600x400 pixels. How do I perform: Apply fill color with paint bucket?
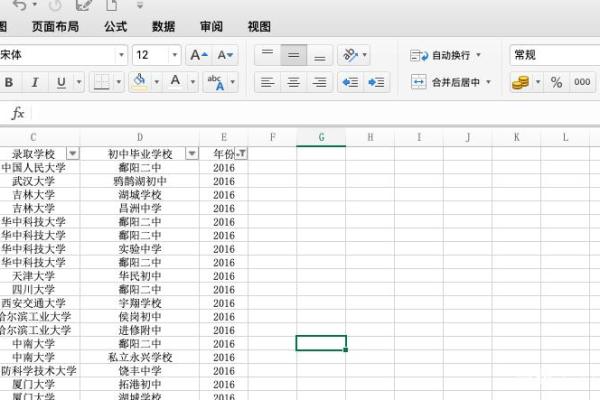(140, 82)
